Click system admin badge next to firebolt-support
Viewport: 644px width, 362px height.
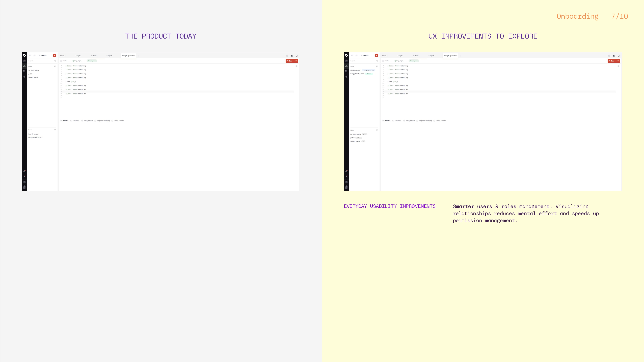point(368,70)
